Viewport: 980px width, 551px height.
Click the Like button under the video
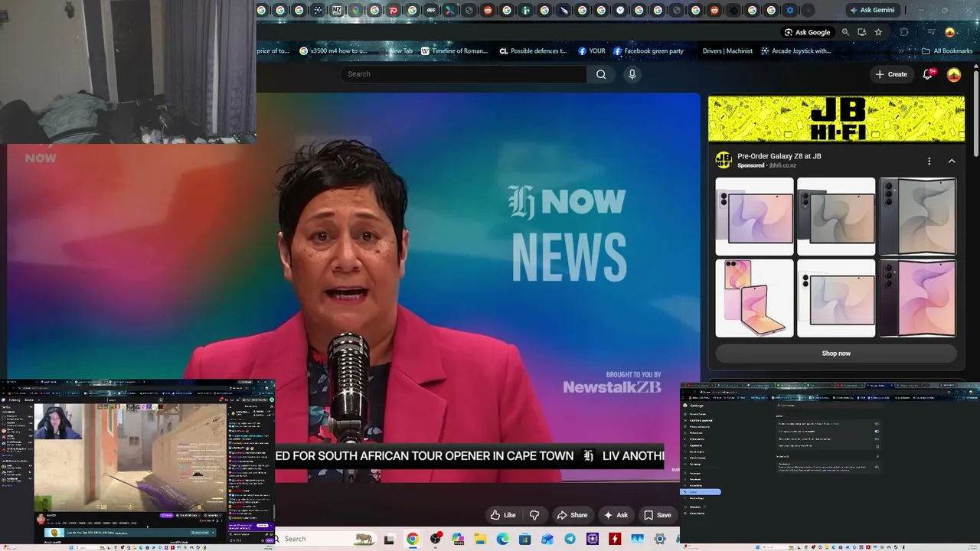click(x=503, y=515)
